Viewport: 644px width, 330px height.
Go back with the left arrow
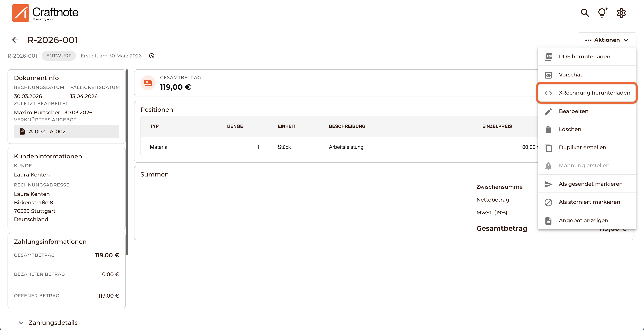15,40
